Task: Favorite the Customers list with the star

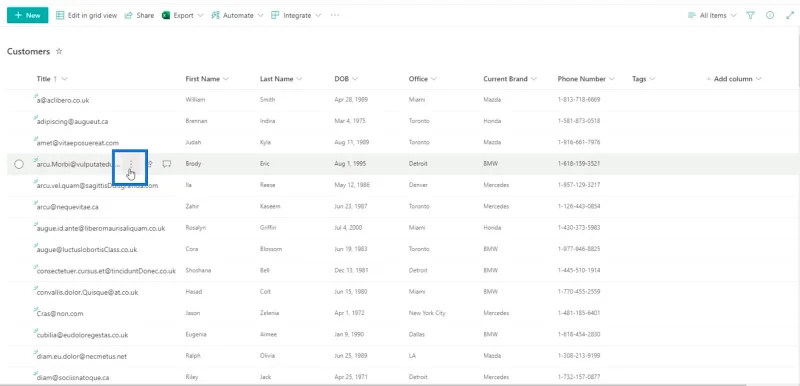Action: coord(59,52)
